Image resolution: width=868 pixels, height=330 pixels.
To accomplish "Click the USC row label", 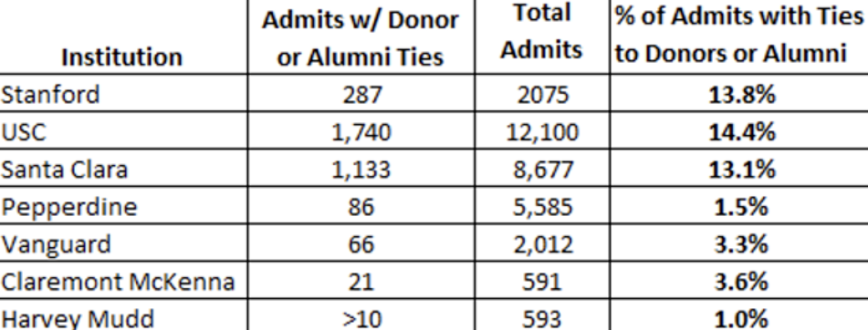I will tap(123, 131).
